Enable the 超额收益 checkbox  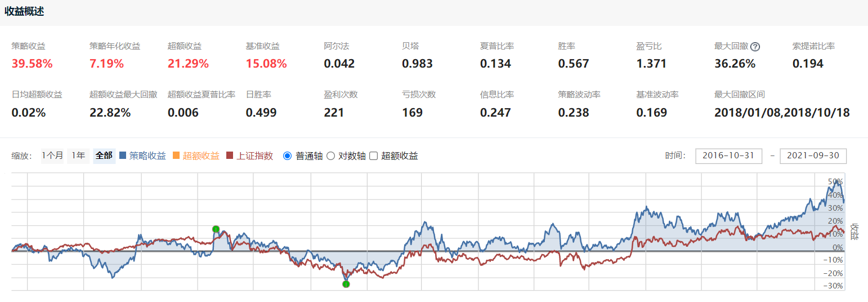[x=373, y=156]
